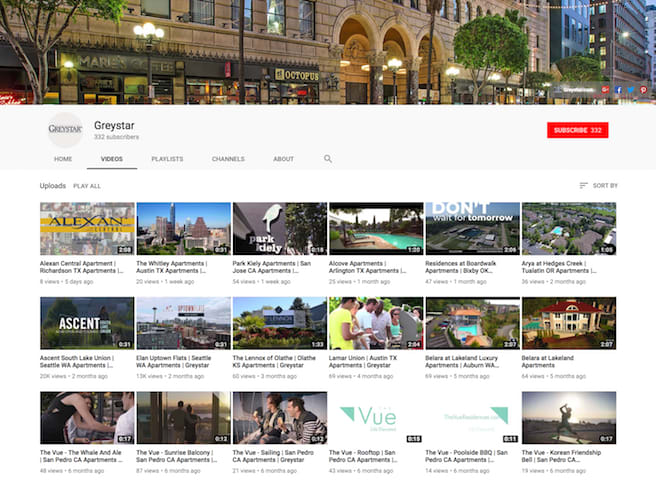Open the Alcove Apartments pool thumbnail
Viewport: 656px width, 480px height.
pyautogui.click(x=376, y=228)
